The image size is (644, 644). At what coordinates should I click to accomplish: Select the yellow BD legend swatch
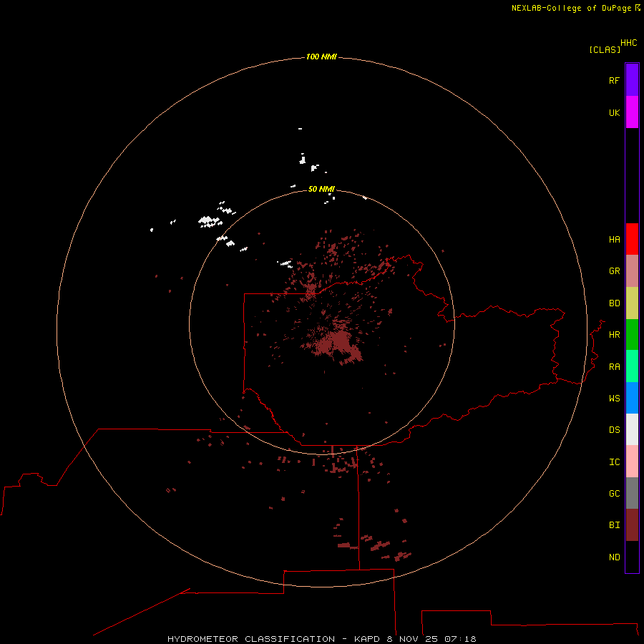click(x=632, y=303)
